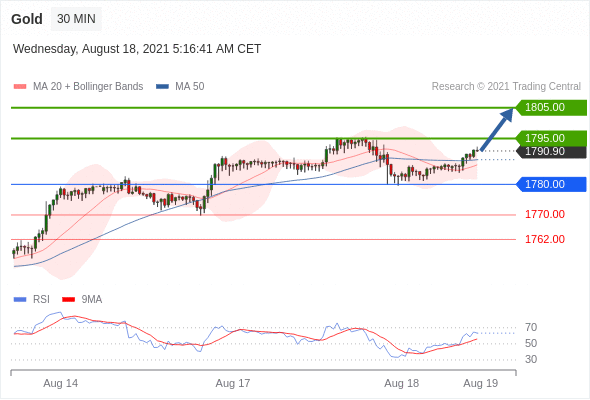590x400 pixels.
Task: Select the 1805.00 green resistance label
Action: [x=551, y=108]
